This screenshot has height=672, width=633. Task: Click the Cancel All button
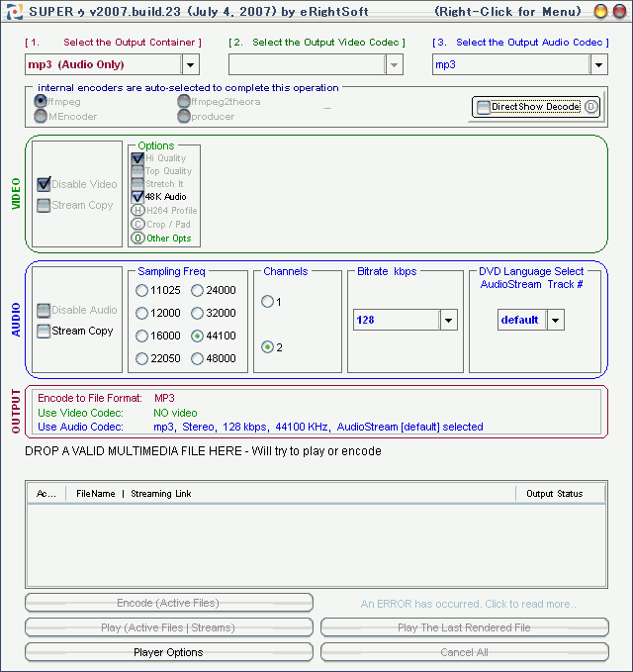click(x=464, y=652)
